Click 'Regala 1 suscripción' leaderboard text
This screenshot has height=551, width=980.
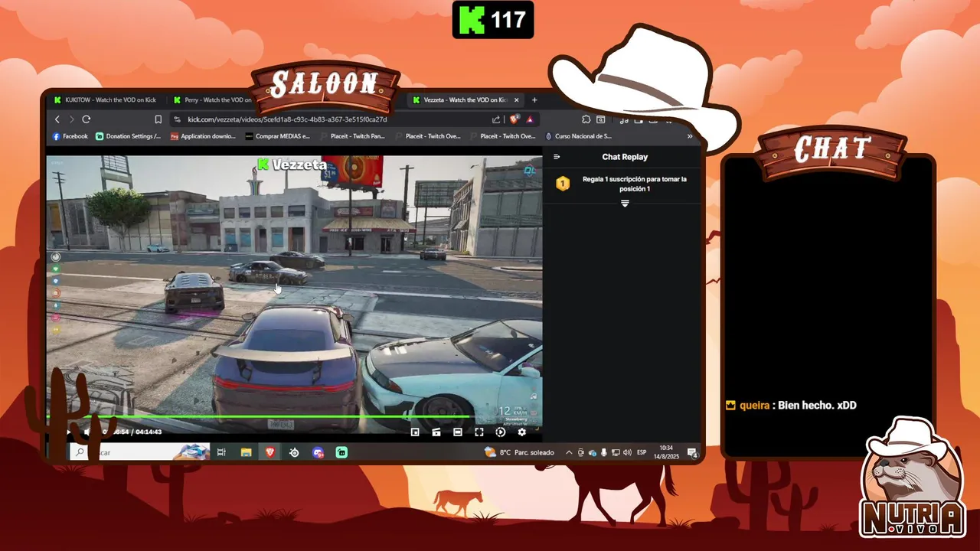635,184
